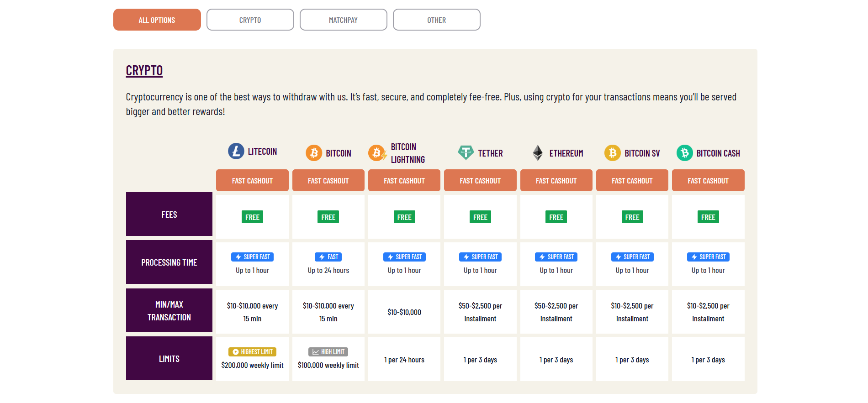Click the BITCOIN CASH column label
The width and height of the screenshot is (868, 403).
point(718,153)
